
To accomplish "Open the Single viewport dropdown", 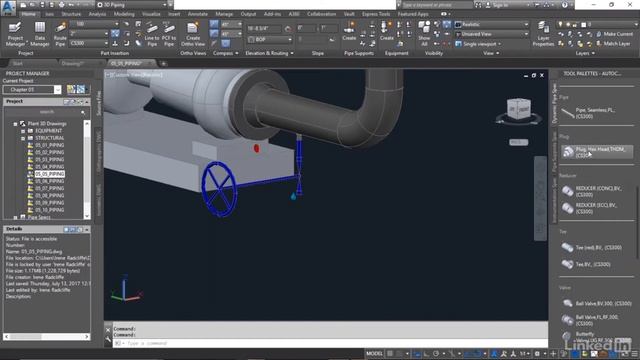I will [478, 44].
